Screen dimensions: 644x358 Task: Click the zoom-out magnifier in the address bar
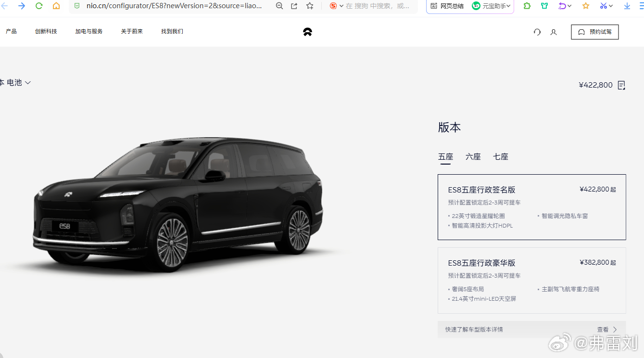point(279,6)
